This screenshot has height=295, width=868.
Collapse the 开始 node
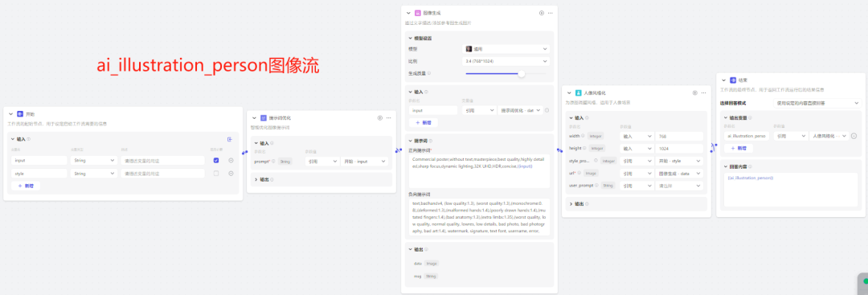coord(10,113)
